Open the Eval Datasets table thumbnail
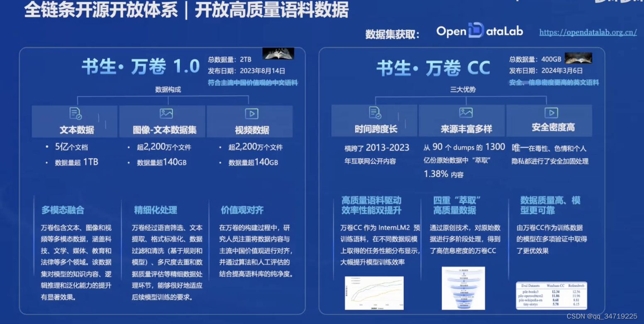This screenshot has height=324, width=644. pyautogui.click(x=551, y=295)
